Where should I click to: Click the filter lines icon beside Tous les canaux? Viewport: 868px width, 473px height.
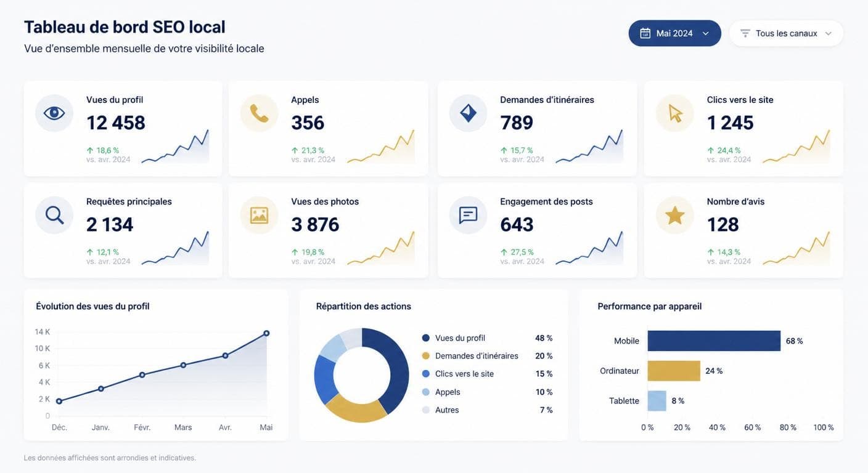pyautogui.click(x=745, y=33)
